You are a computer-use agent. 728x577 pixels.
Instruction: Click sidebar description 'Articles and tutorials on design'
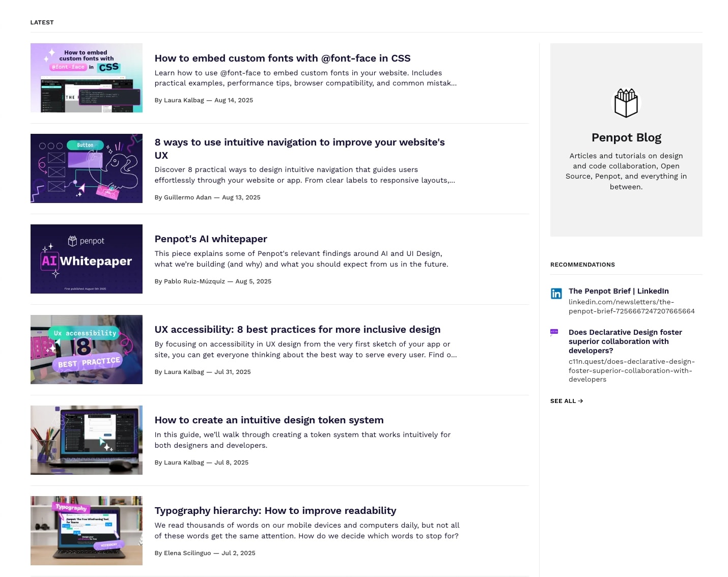coord(626,171)
